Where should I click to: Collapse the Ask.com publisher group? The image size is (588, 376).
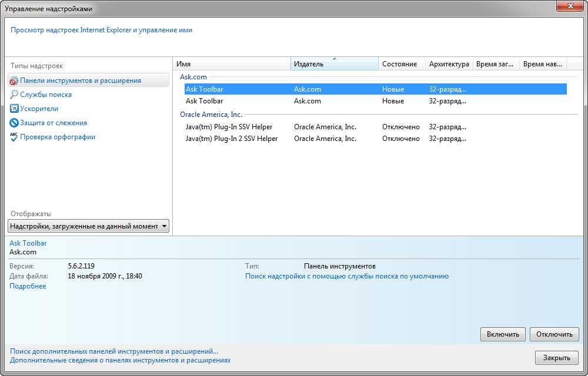(x=193, y=77)
